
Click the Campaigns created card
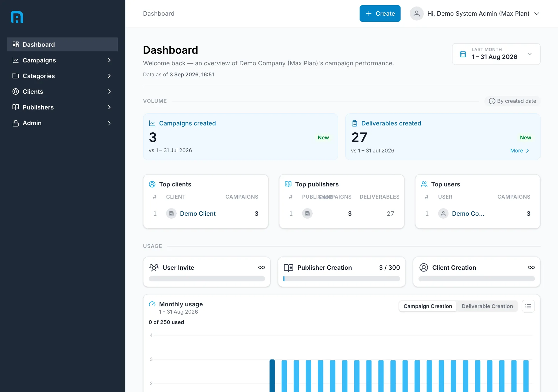(x=241, y=137)
